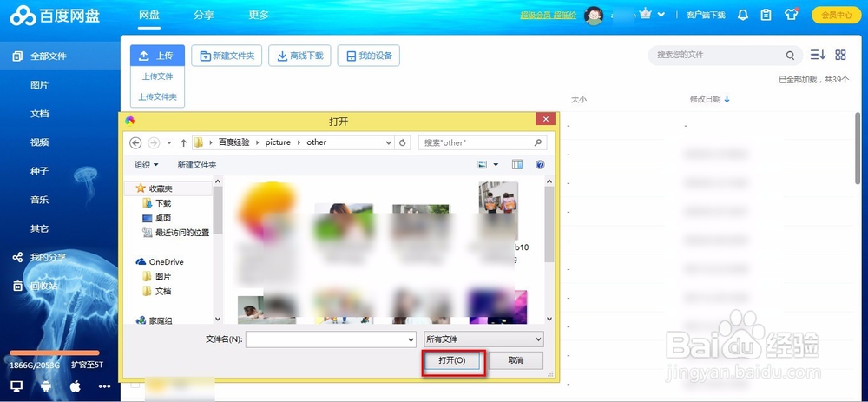Image resolution: width=868 pixels, height=402 pixels.
Task: Select 文档 category in Netdisk sidebar
Action: (x=39, y=114)
